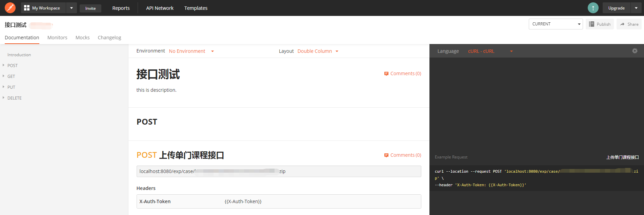Expand the PUT folder in sidebar
The height and width of the screenshot is (215, 644).
coord(3,87)
